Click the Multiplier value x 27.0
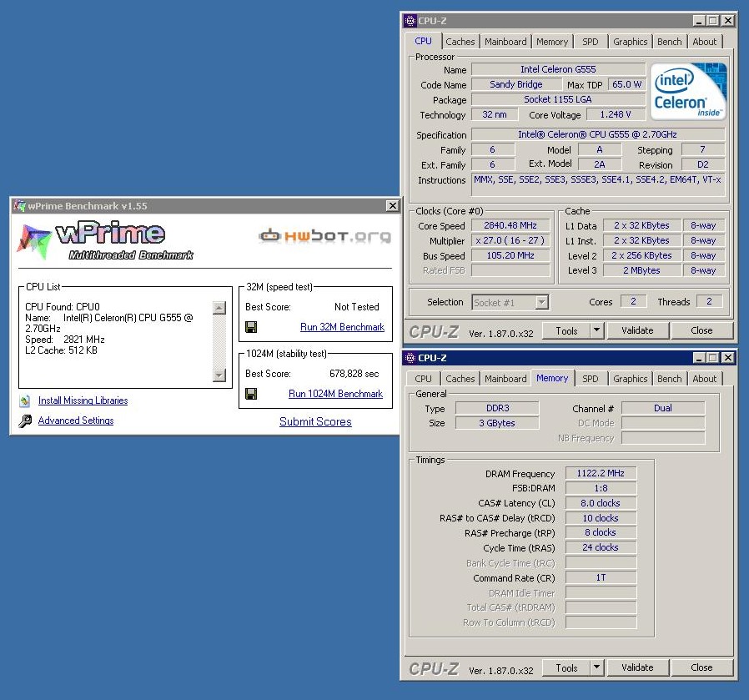 pyautogui.click(x=510, y=240)
